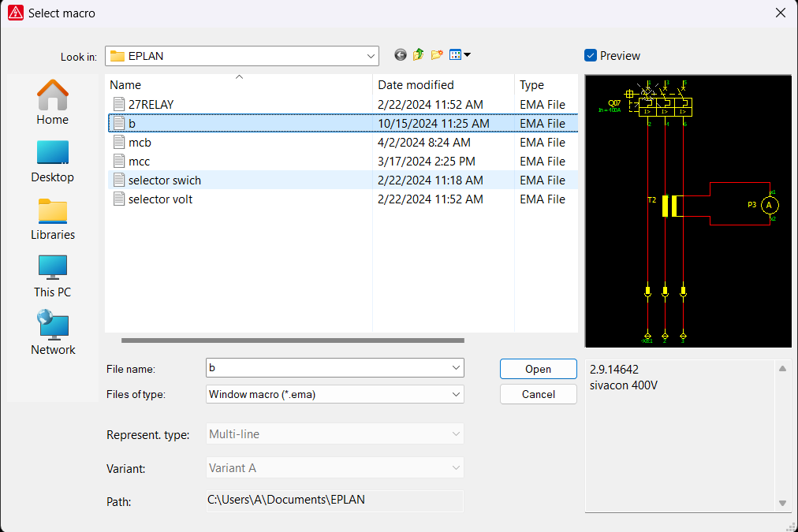
Task: Click the Up One Level folder icon
Action: point(419,54)
